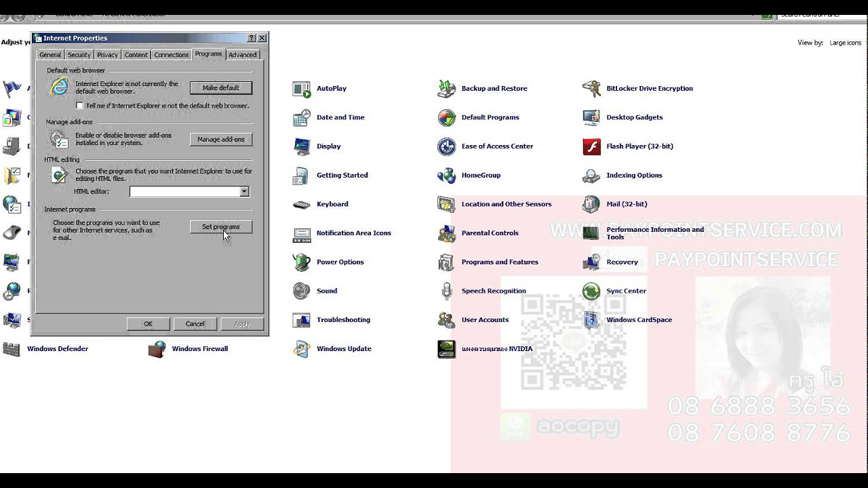Open the Indexing Options icon

pyautogui.click(x=592, y=176)
